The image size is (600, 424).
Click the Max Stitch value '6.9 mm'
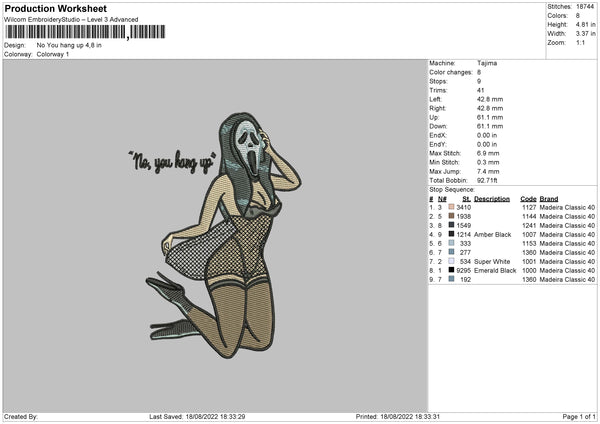coord(488,153)
